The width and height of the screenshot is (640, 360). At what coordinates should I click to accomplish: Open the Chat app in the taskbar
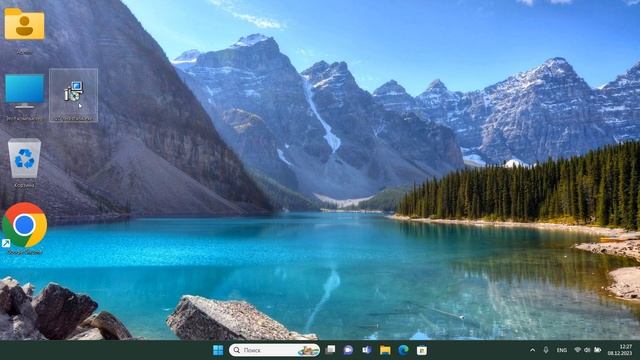(x=348, y=350)
